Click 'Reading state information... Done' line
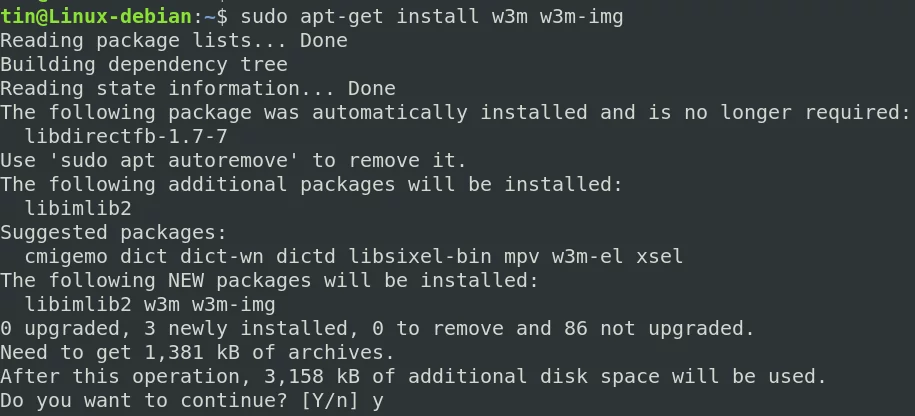Image resolution: width=915 pixels, height=416 pixels. tap(198, 88)
